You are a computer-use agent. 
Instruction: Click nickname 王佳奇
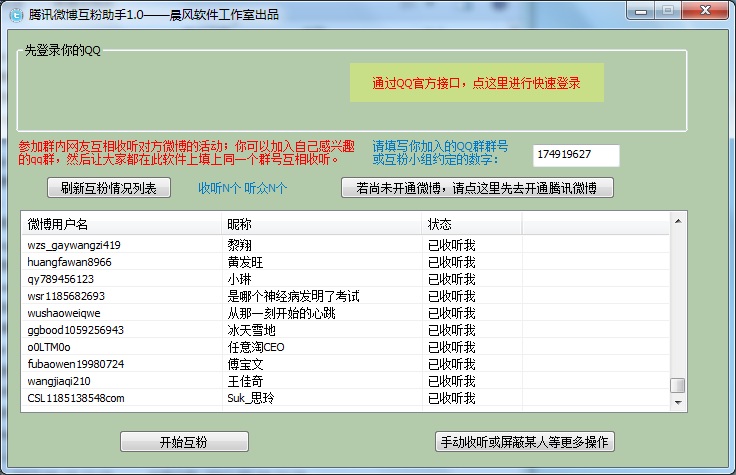coord(245,381)
